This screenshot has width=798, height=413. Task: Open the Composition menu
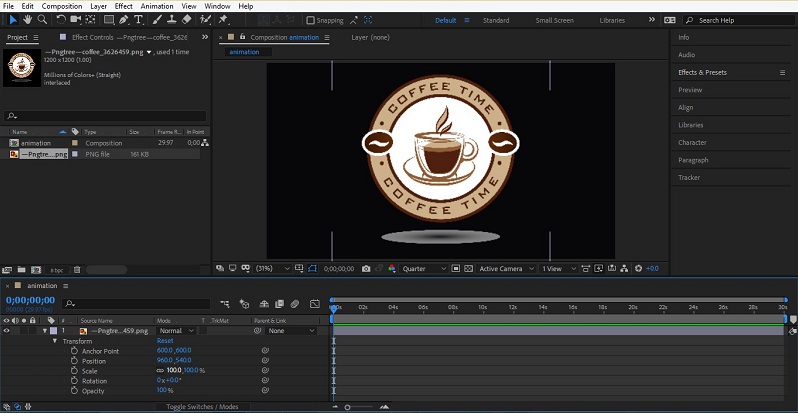click(x=62, y=6)
